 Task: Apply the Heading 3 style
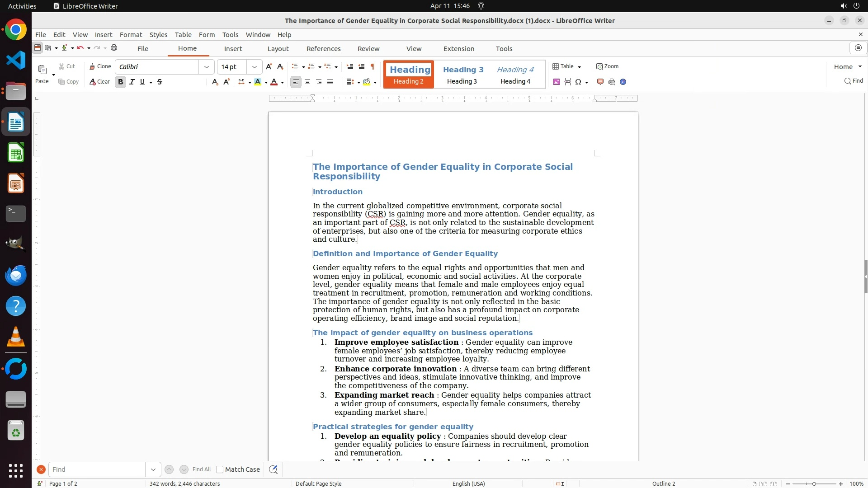coord(463,75)
